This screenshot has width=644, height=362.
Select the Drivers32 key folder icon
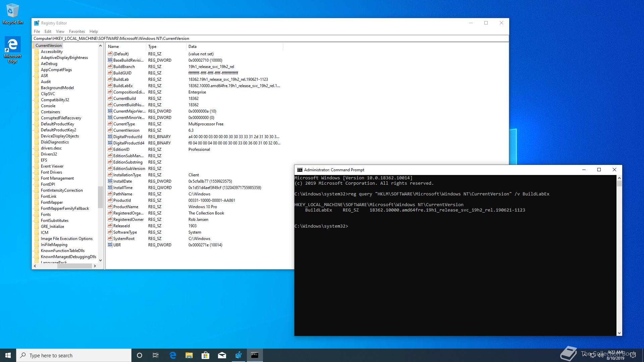click(x=37, y=154)
